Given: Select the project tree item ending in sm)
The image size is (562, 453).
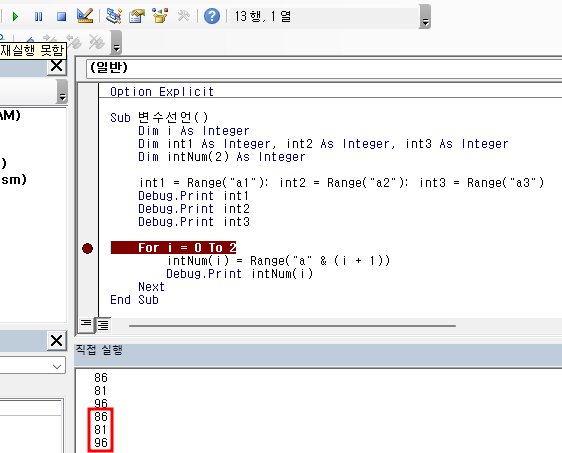Looking at the screenshot, I should (14, 179).
